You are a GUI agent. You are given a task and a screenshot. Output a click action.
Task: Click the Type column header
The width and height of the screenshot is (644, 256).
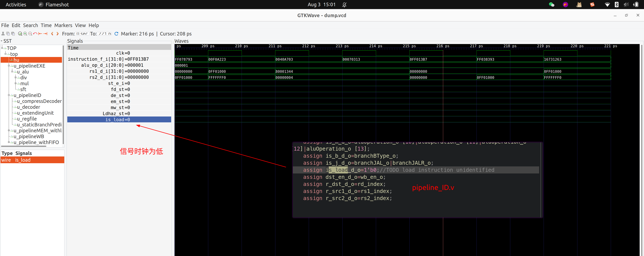(7, 153)
